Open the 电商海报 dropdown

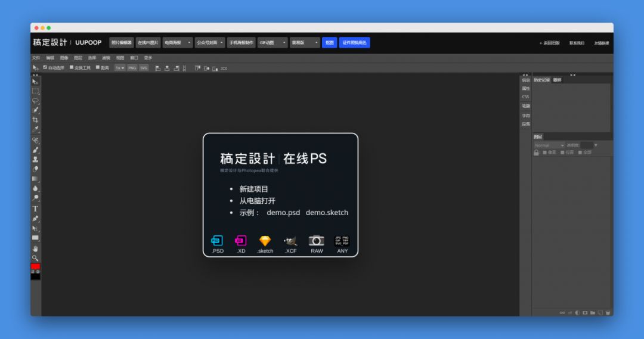(x=178, y=43)
